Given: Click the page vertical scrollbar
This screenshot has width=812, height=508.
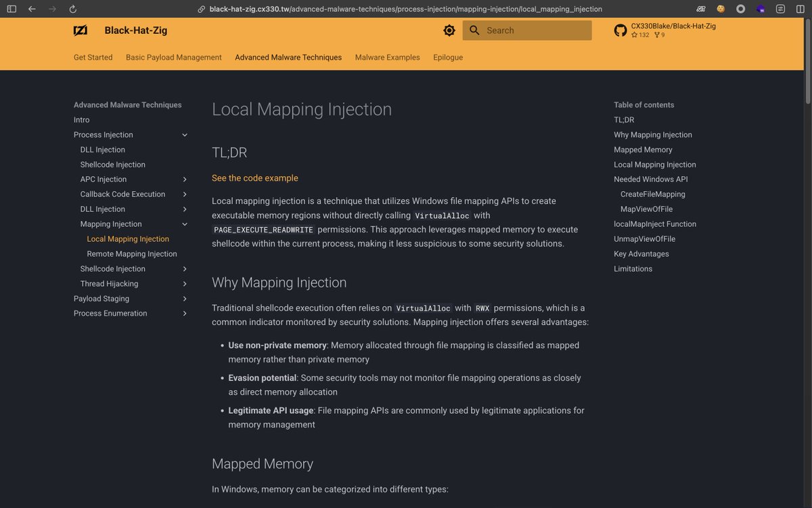Looking at the screenshot, I should 807,61.
